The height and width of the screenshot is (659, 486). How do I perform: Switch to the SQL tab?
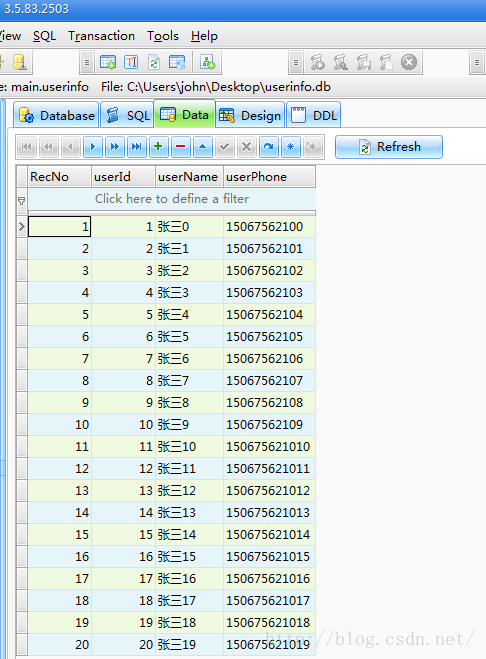127,115
